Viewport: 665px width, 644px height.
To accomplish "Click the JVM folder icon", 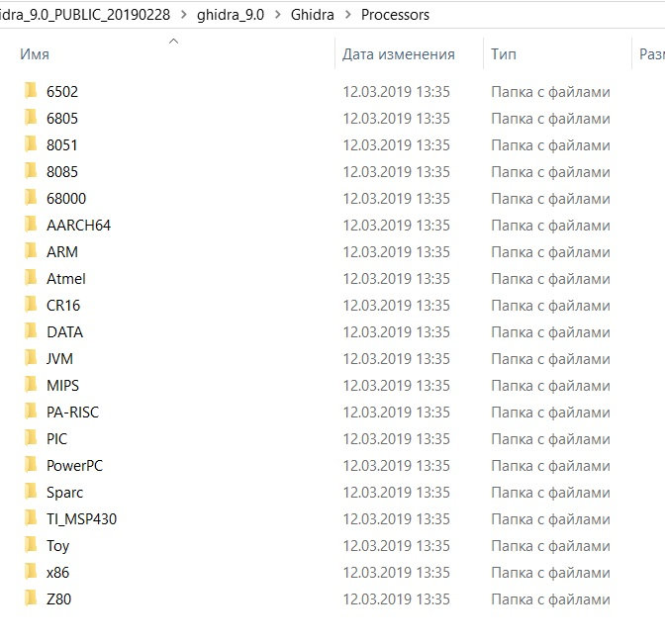I will coord(31,358).
